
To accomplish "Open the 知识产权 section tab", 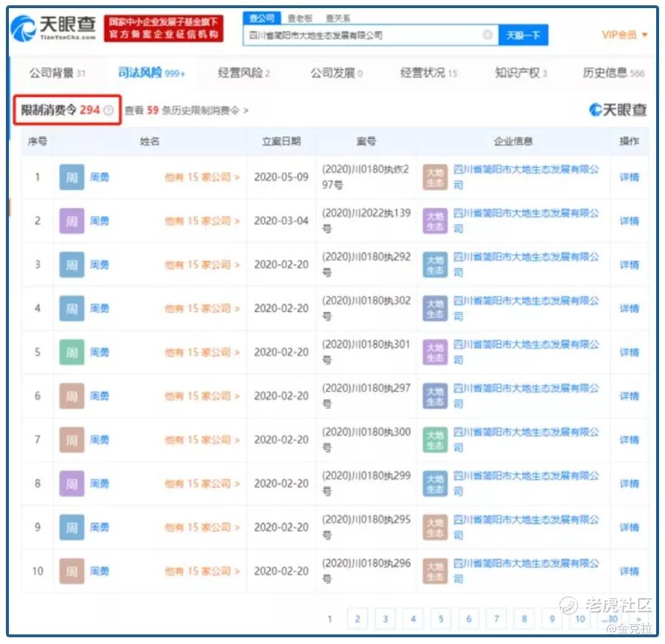I will (x=521, y=73).
